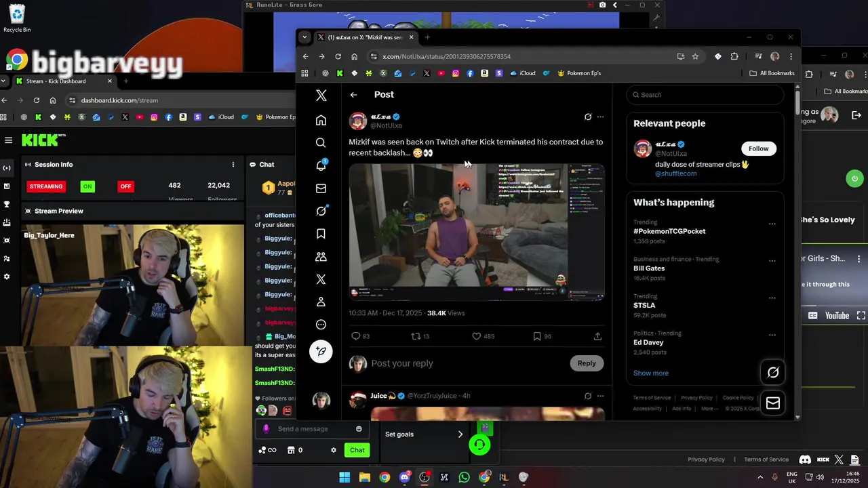868x488 pixels.
Task: Open Instagram bookmark in X browser window
Action: pos(455,73)
